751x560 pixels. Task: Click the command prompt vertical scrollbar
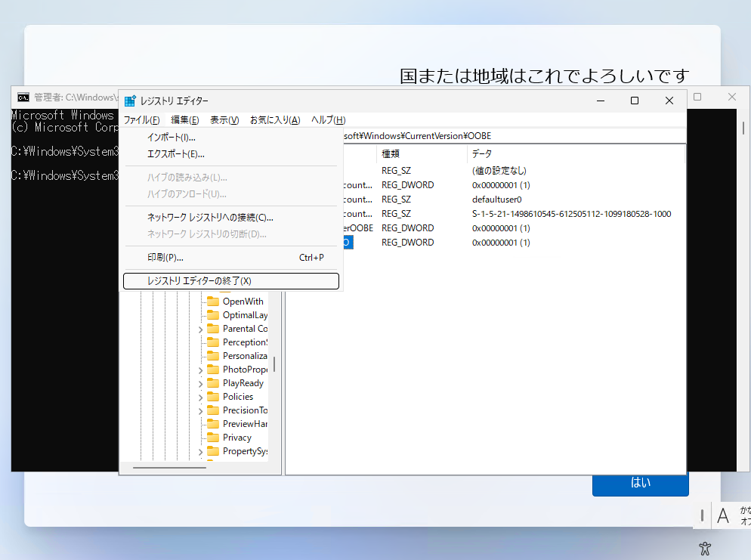click(743, 128)
